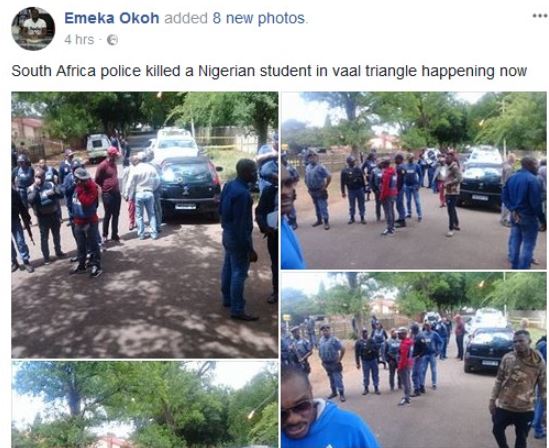Click the black car in the first photo
Viewport: 549px width, 448px height.
pos(190,188)
